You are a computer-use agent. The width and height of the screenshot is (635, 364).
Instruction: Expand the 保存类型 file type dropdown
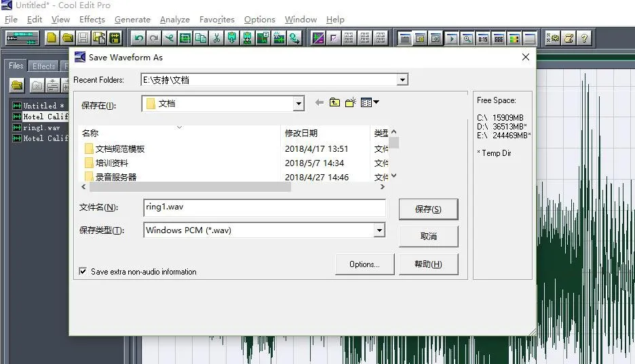(x=379, y=230)
